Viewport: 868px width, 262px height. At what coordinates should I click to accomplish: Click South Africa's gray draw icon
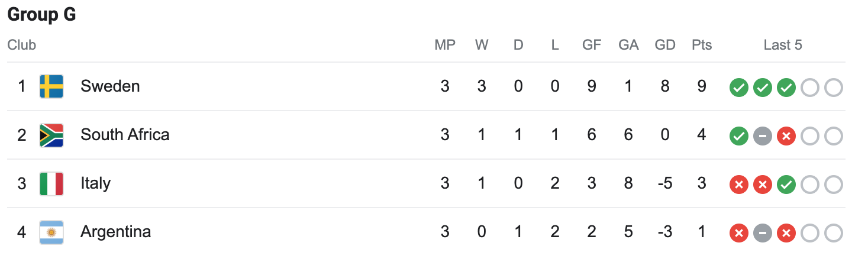(762, 137)
